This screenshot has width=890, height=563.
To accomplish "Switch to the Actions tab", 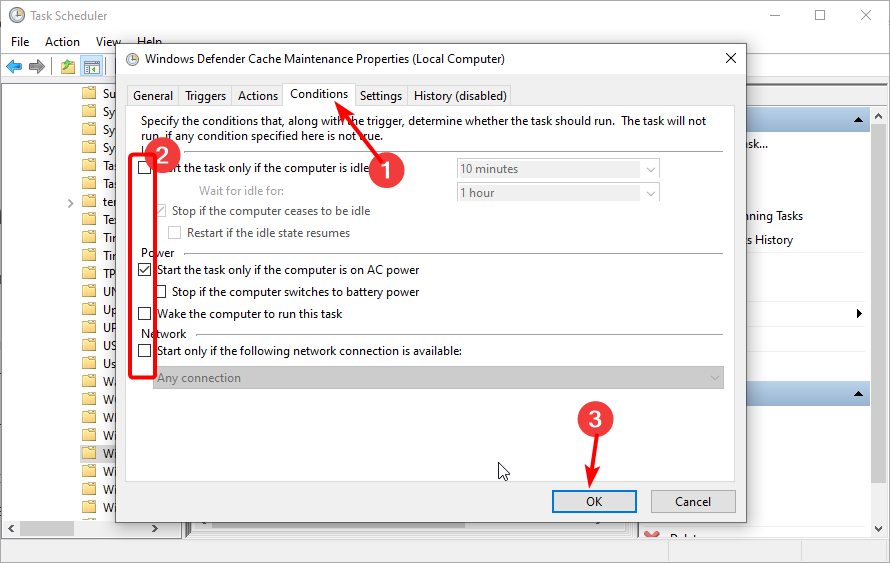I will point(258,96).
